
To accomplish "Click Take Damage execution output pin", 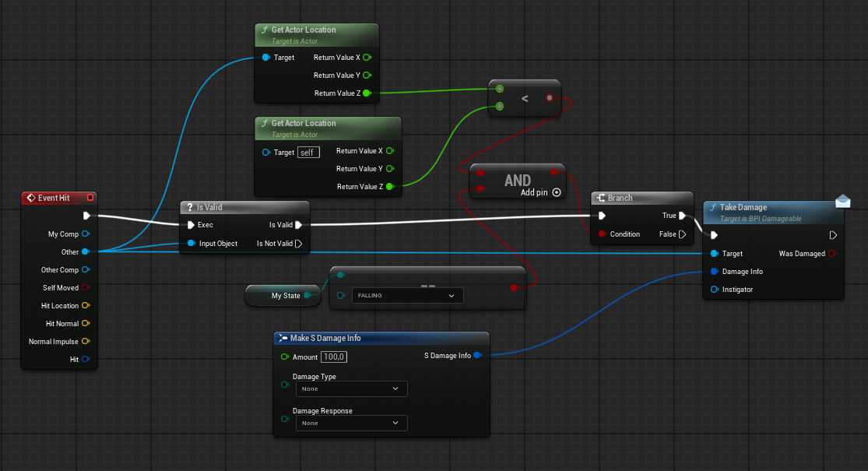I will pos(833,235).
